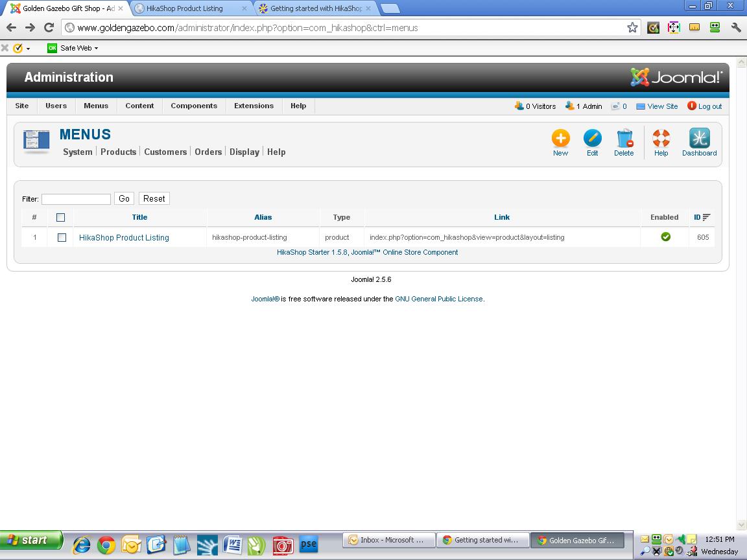This screenshot has height=560, width=747.
Task: Click the yellow ruler extension icon
Action: pyautogui.click(x=694, y=28)
